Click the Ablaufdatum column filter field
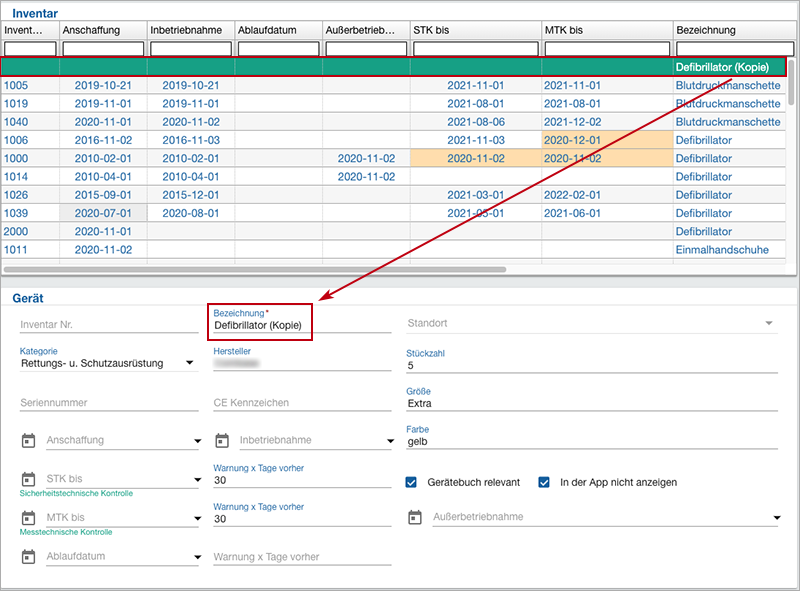The height and width of the screenshot is (591, 800). pos(279,48)
